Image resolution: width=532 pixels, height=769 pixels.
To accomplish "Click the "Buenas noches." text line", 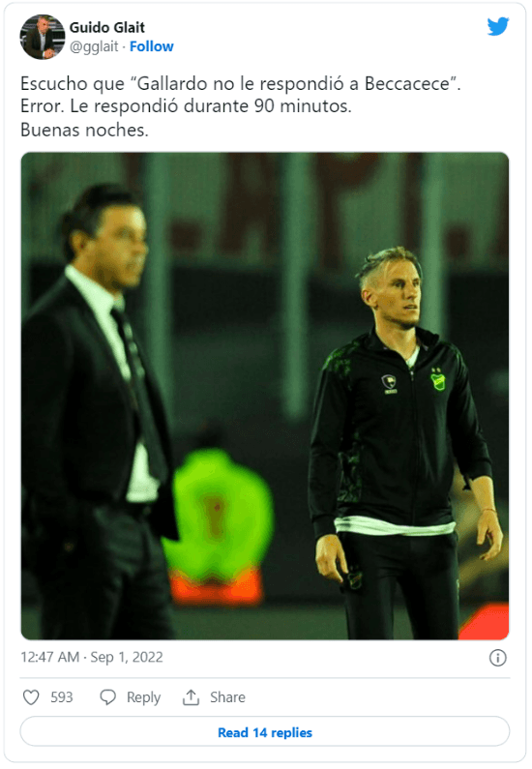I will [x=84, y=130].
